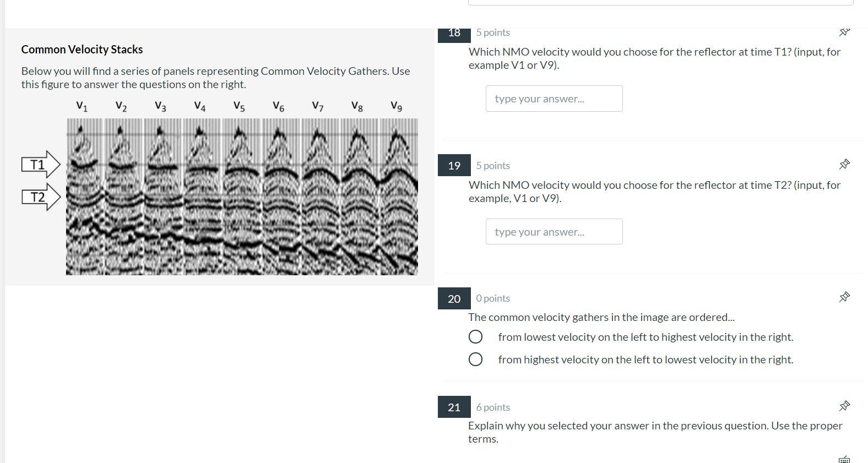Select 'from highest velocity on the left' option

(475, 359)
